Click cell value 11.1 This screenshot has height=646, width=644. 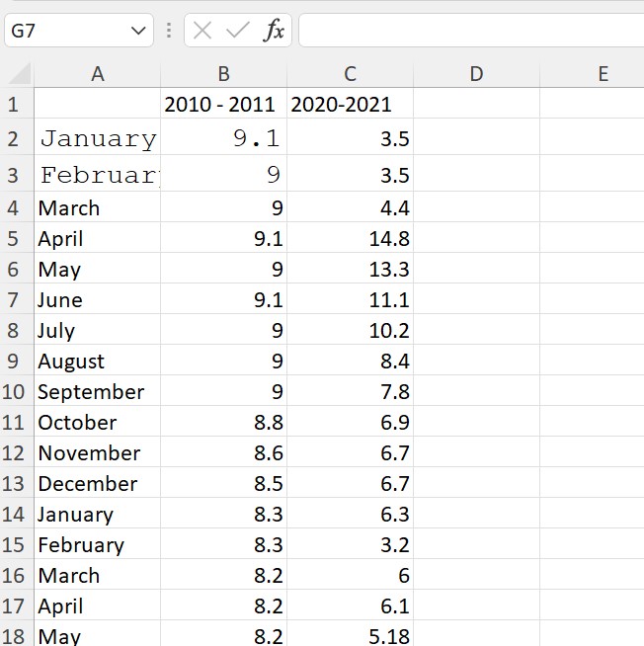pos(351,299)
